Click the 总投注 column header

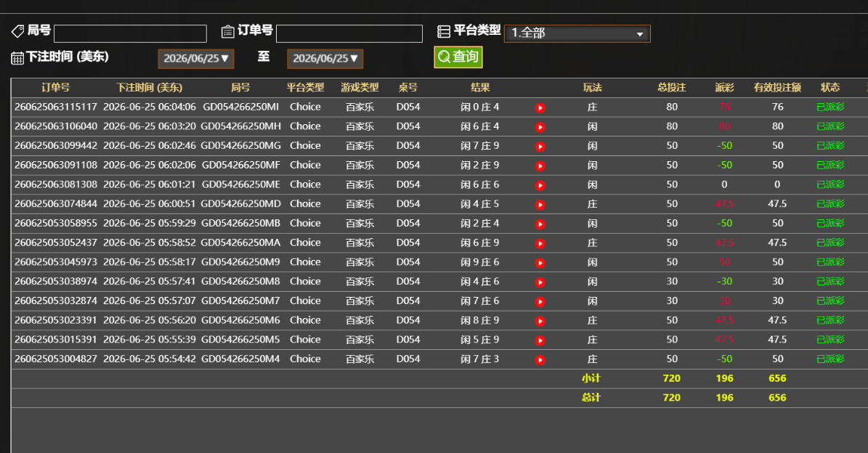click(x=671, y=87)
